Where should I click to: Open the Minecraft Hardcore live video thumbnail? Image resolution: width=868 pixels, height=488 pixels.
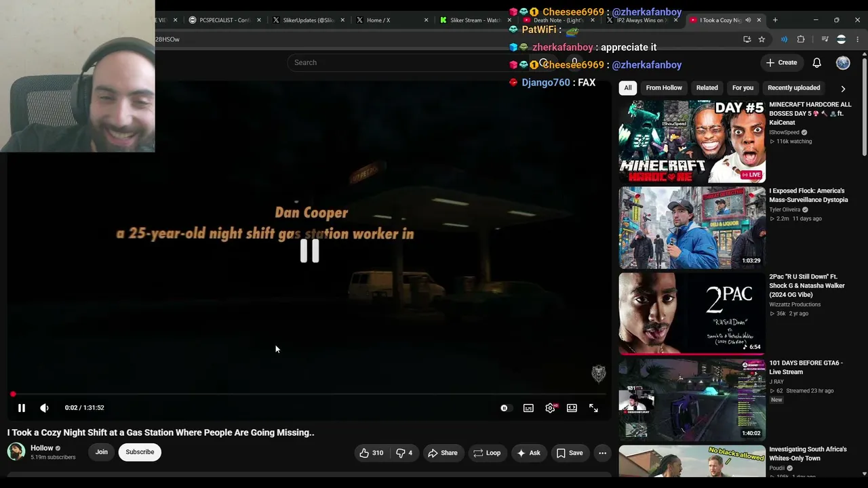click(692, 142)
